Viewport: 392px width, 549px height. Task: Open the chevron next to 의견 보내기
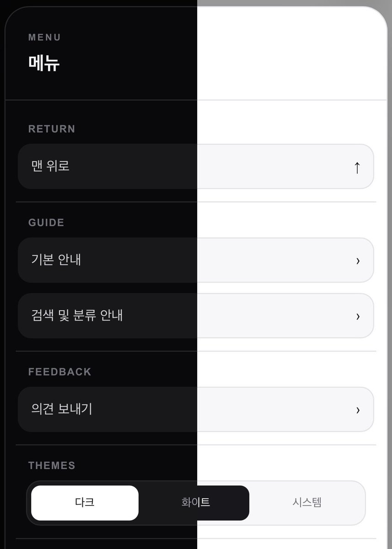pos(358,410)
